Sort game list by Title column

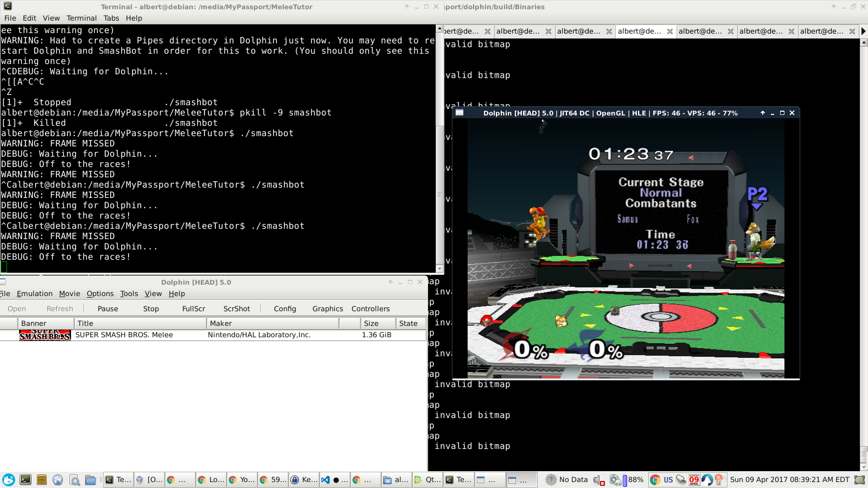point(140,323)
